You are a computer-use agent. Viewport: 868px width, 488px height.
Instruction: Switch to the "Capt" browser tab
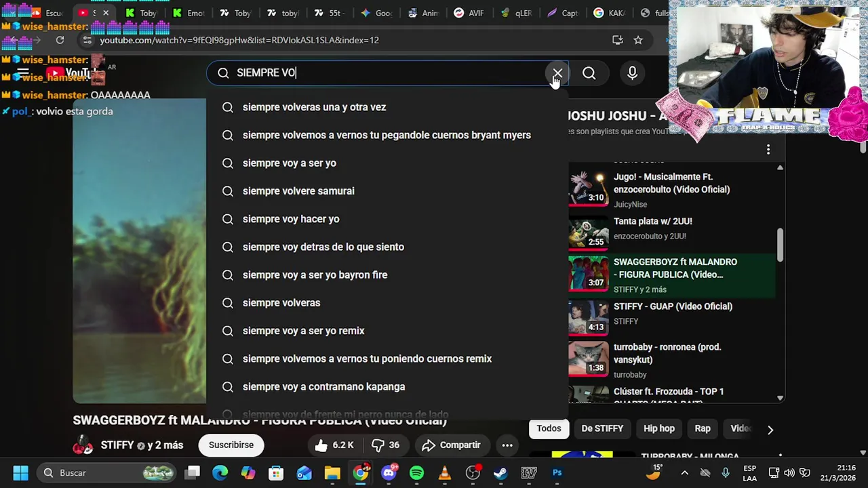point(562,13)
